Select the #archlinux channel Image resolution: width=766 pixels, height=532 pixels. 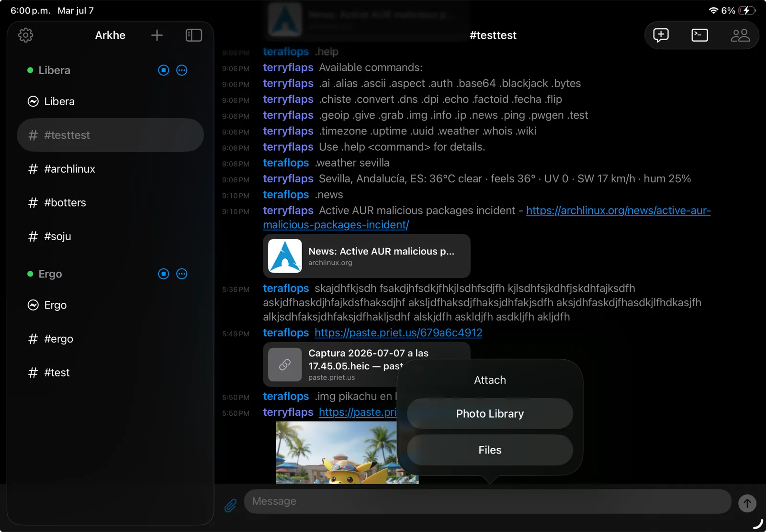click(110, 169)
